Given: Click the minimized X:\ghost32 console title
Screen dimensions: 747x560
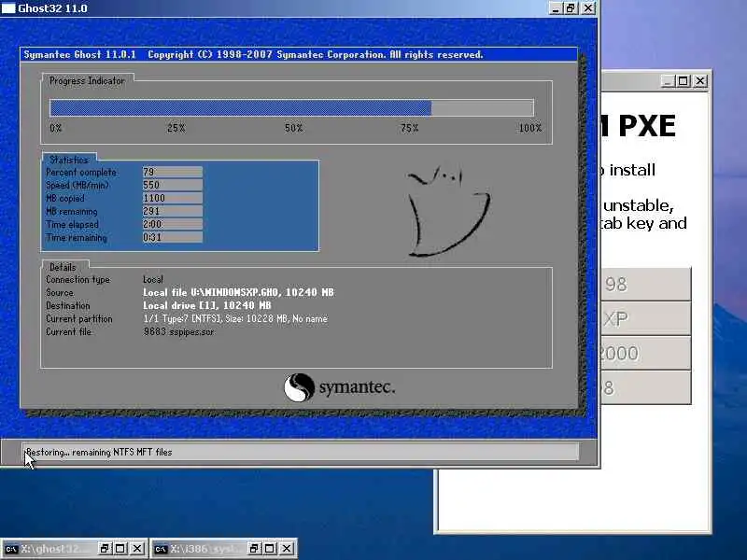Looking at the screenshot, I should (56, 549).
